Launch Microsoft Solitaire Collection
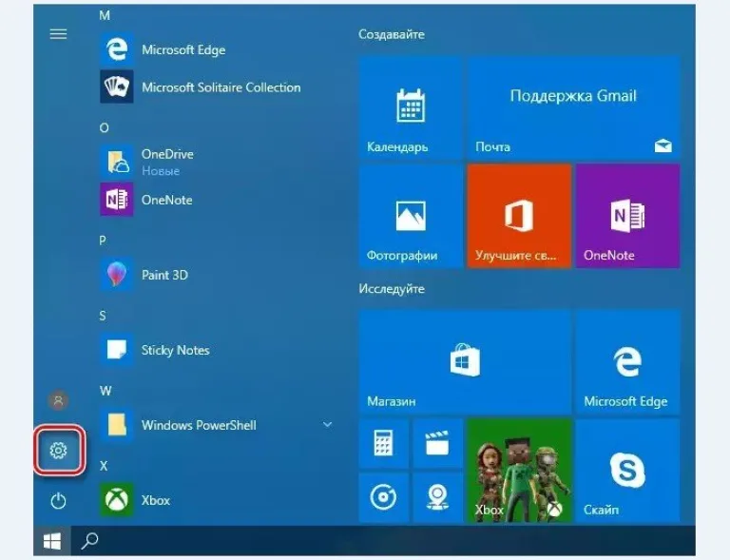Image resolution: width=730 pixels, height=560 pixels. 216,87
